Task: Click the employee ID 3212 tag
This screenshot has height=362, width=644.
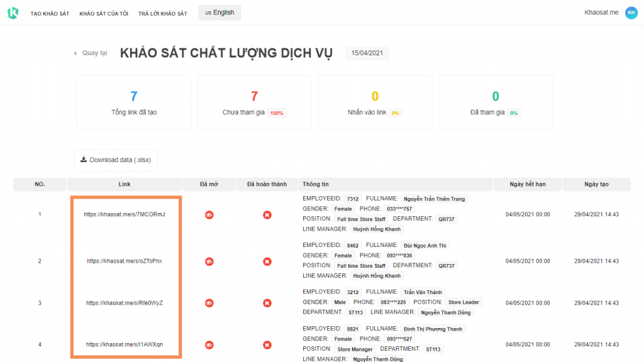Action: coord(353,292)
